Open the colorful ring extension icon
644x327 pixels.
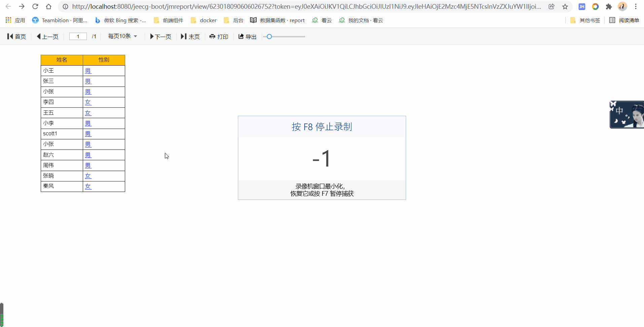pos(595,6)
